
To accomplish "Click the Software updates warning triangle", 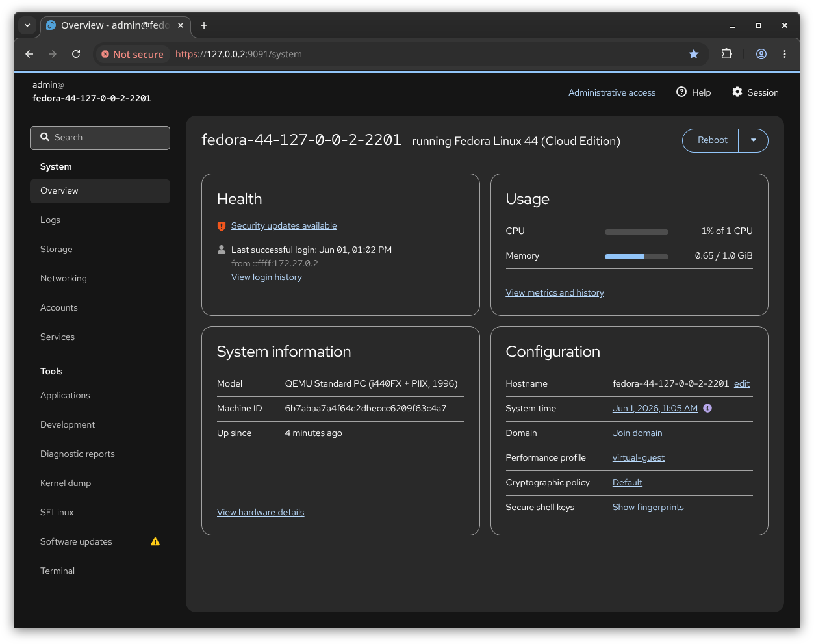I will point(155,541).
